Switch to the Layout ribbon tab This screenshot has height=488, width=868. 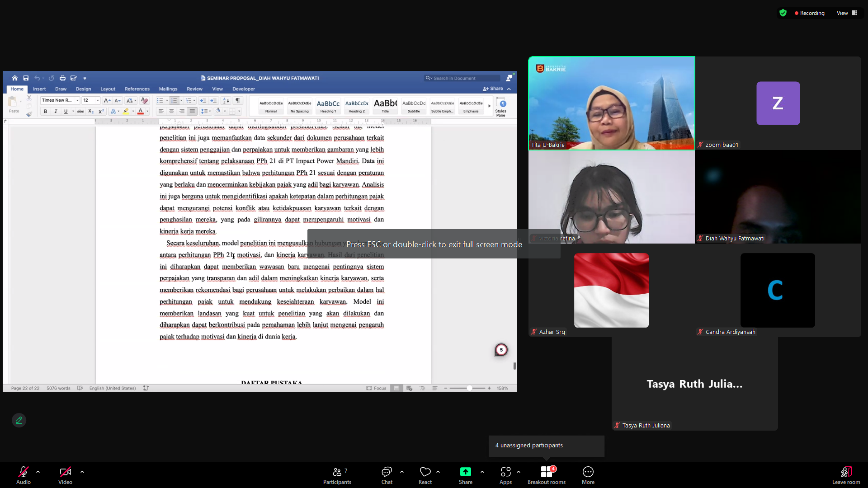tap(108, 89)
